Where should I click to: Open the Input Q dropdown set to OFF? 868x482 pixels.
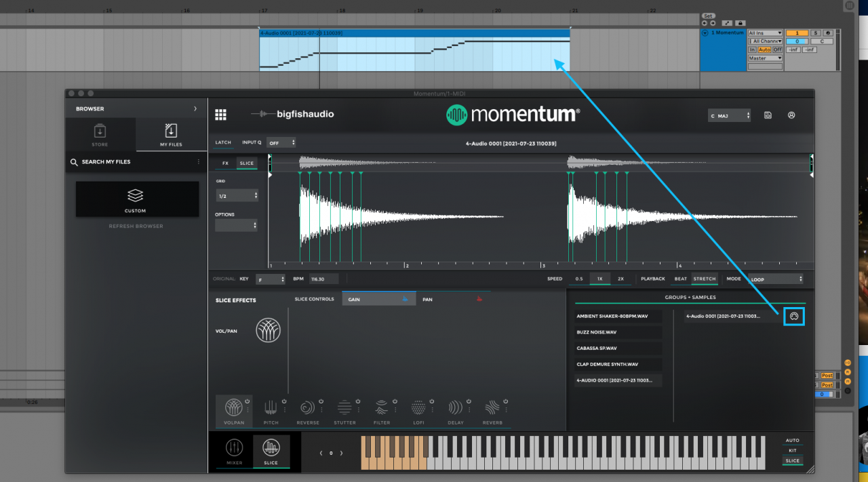281,142
